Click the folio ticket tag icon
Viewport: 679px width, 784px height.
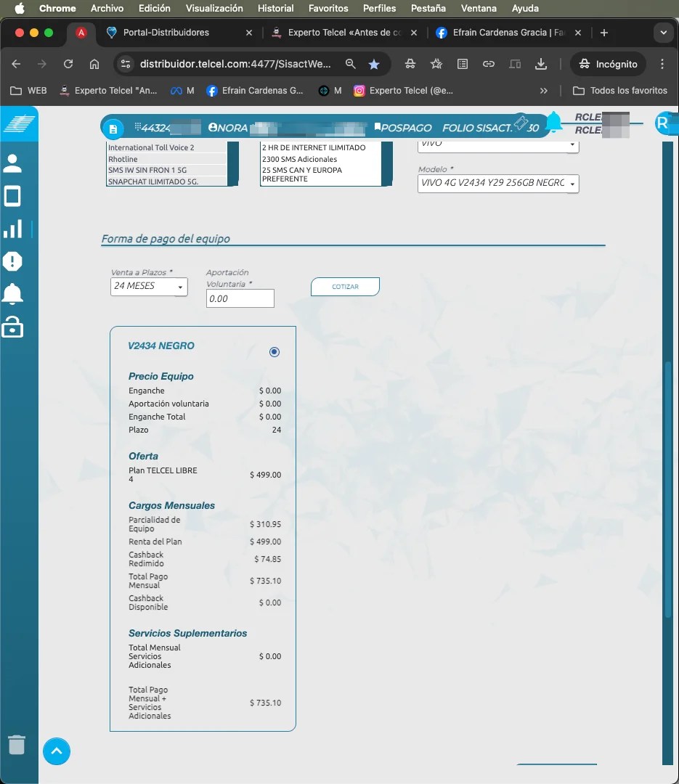[x=521, y=122]
